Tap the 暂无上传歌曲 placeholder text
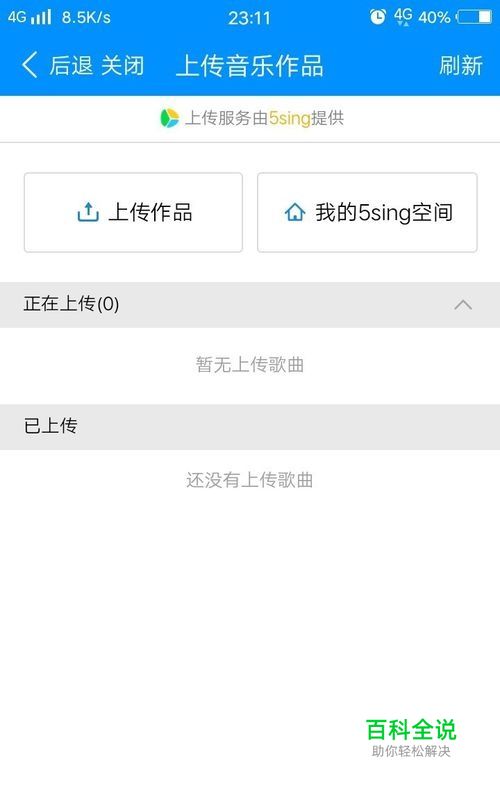500x790 pixels. [x=250, y=364]
